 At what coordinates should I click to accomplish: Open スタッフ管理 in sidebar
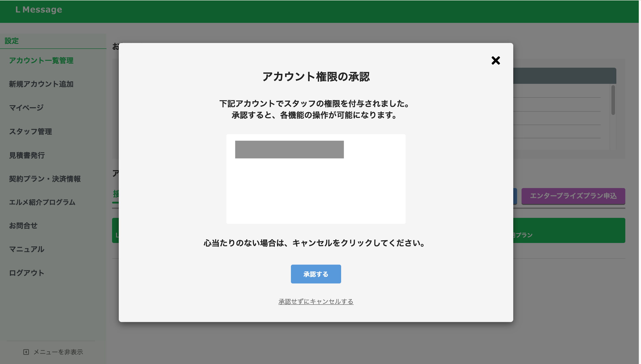[x=30, y=132]
